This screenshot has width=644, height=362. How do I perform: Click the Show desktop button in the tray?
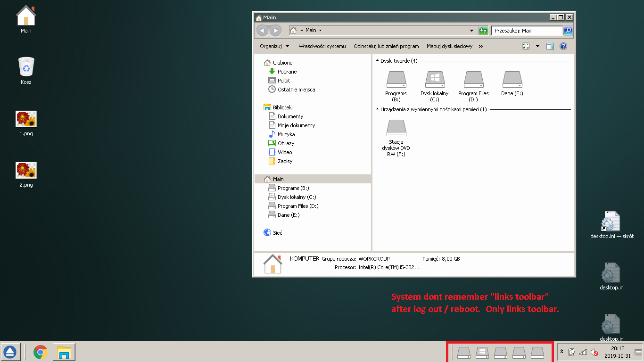coord(638,352)
